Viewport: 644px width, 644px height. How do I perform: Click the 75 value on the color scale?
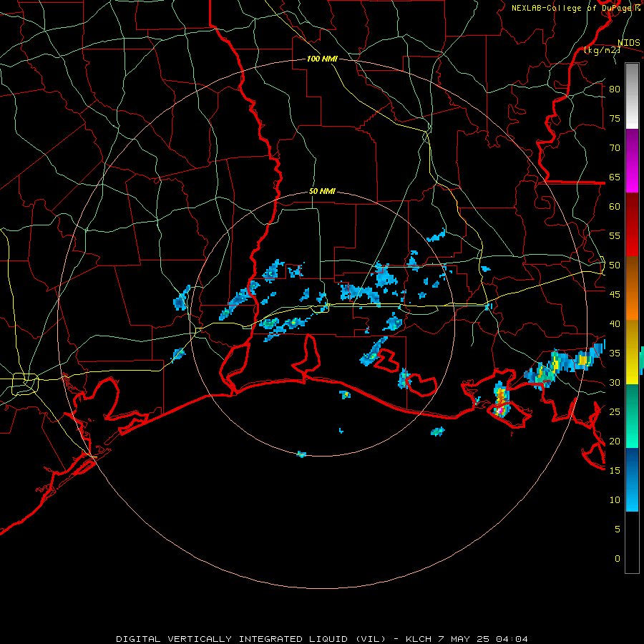coord(615,119)
